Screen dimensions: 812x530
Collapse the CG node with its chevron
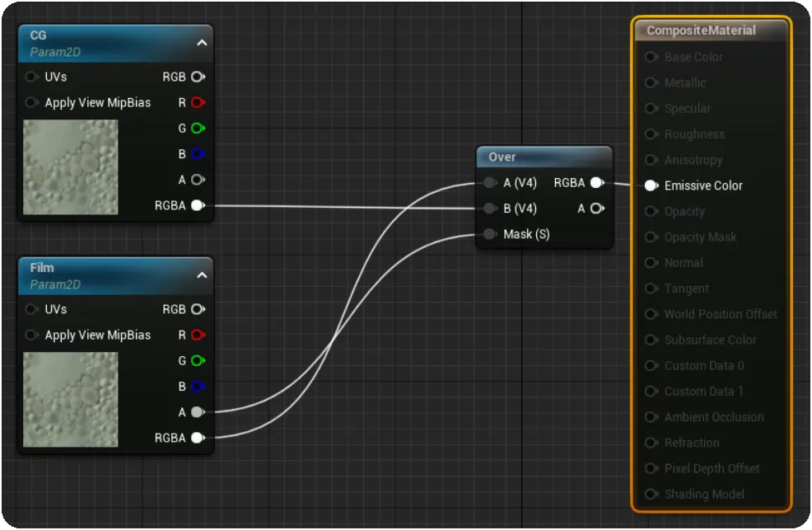point(202,43)
